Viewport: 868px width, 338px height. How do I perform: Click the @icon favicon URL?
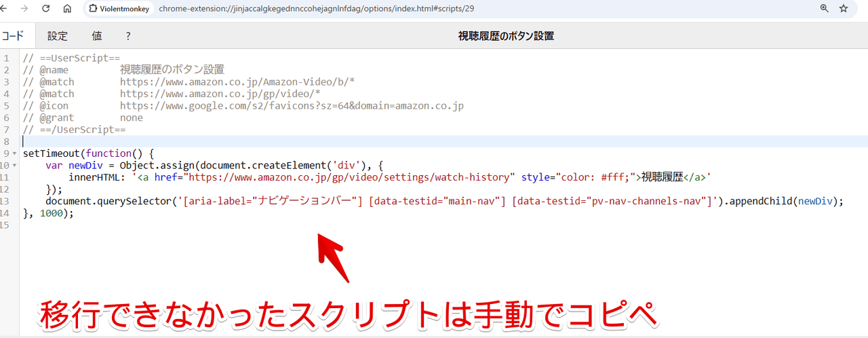point(292,106)
